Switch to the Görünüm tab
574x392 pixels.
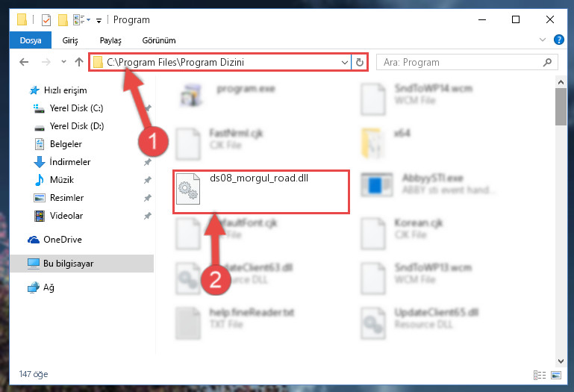[x=159, y=40]
